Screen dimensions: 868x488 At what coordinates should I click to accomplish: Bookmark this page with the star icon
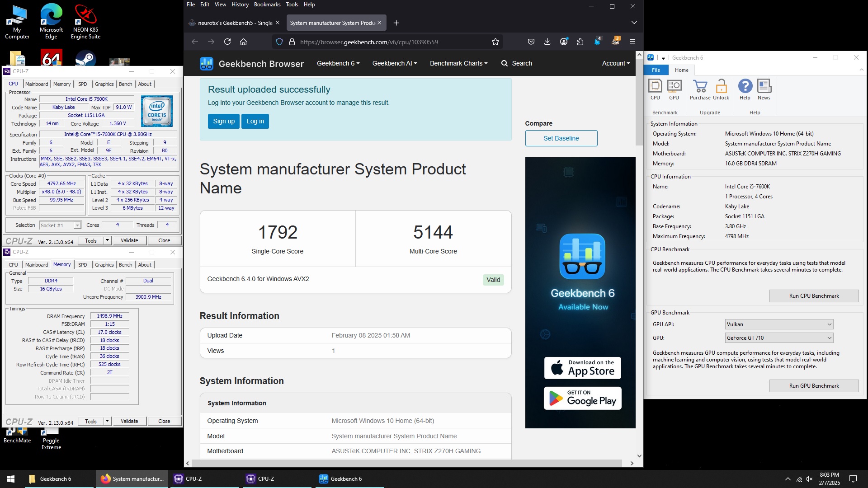(x=495, y=42)
